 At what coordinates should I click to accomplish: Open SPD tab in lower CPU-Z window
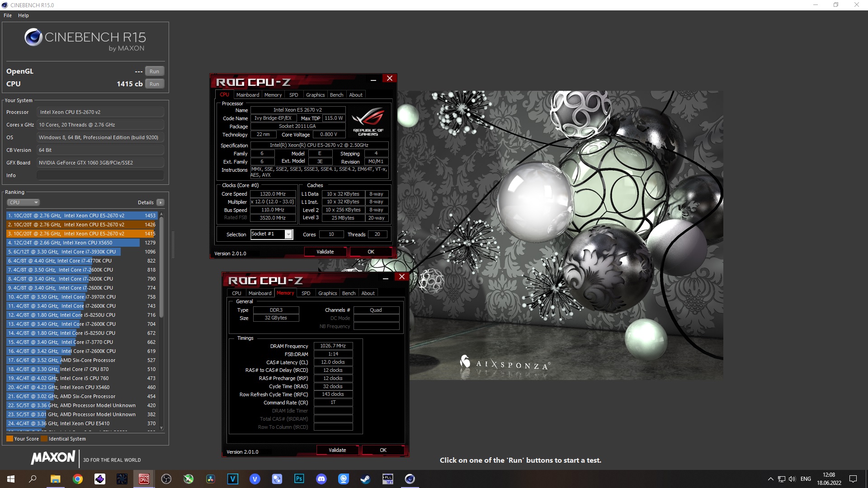(306, 293)
